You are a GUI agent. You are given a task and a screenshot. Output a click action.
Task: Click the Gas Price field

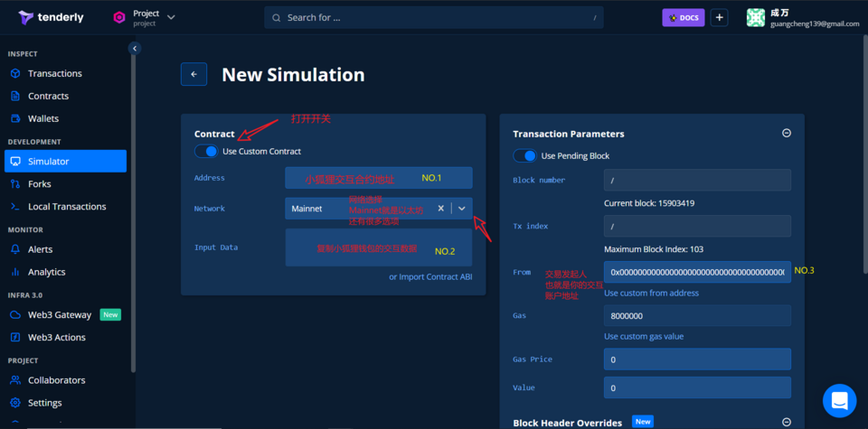point(697,359)
